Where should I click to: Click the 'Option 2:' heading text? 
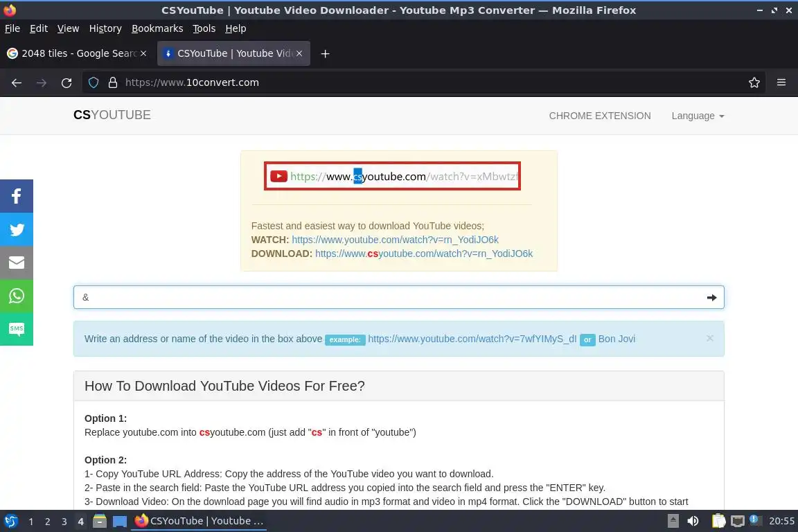tap(105, 460)
